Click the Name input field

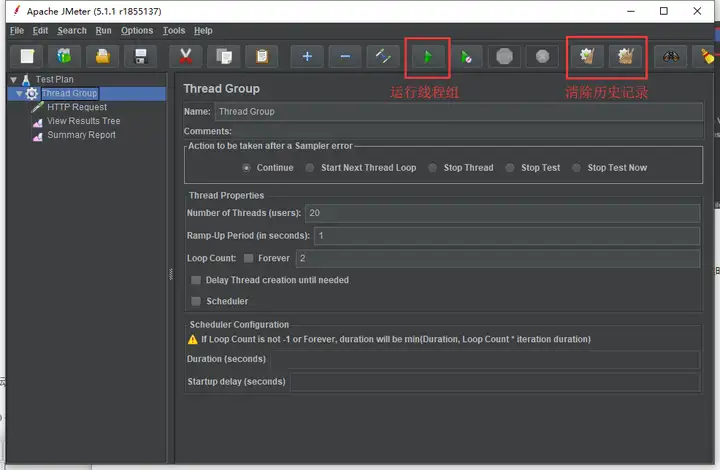[458, 112]
